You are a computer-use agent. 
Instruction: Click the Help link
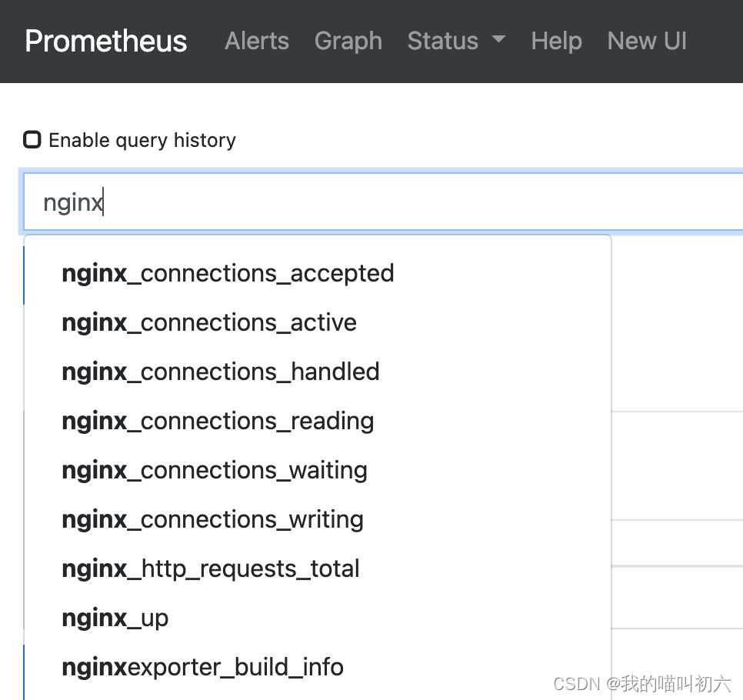click(x=556, y=42)
